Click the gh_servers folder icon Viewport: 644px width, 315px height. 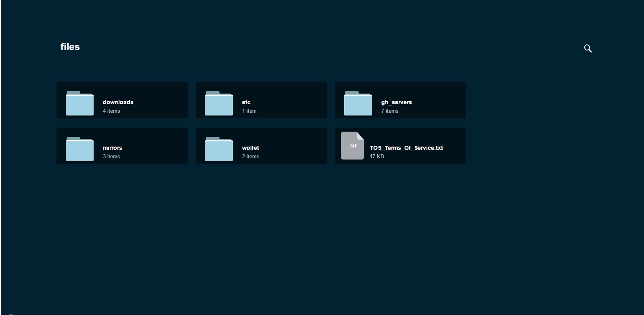tap(358, 104)
